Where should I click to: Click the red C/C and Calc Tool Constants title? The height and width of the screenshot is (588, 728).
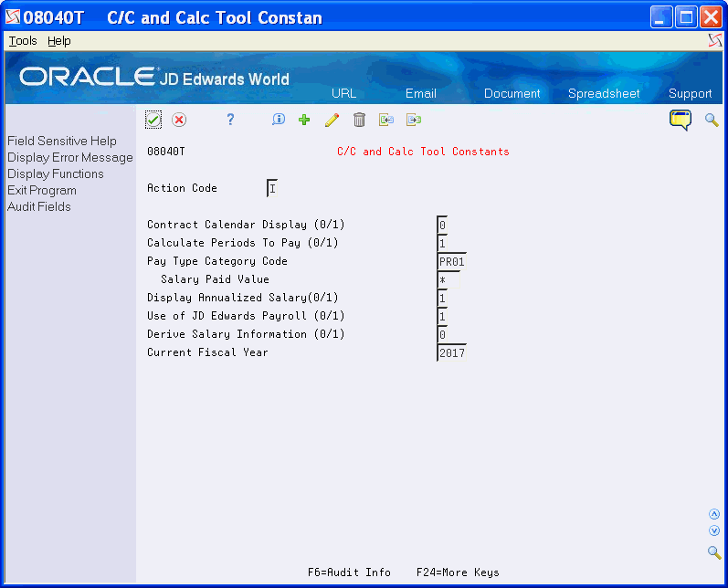coord(423,152)
